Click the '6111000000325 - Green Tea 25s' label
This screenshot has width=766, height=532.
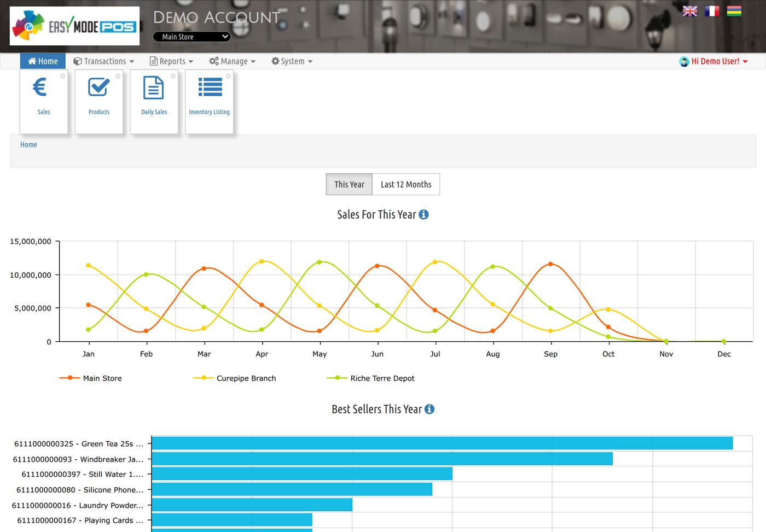coord(79,444)
